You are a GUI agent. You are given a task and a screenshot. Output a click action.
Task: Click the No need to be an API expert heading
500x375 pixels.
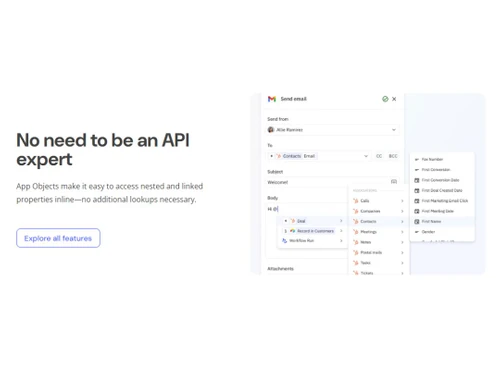(x=103, y=149)
